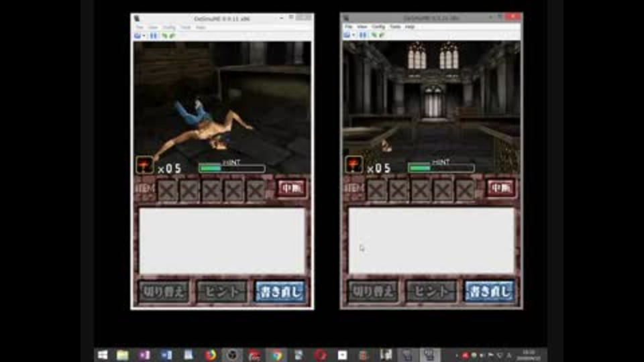Click torch icon in left game HUD
The height and width of the screenshot is (362, 644).
pos(145,165)
